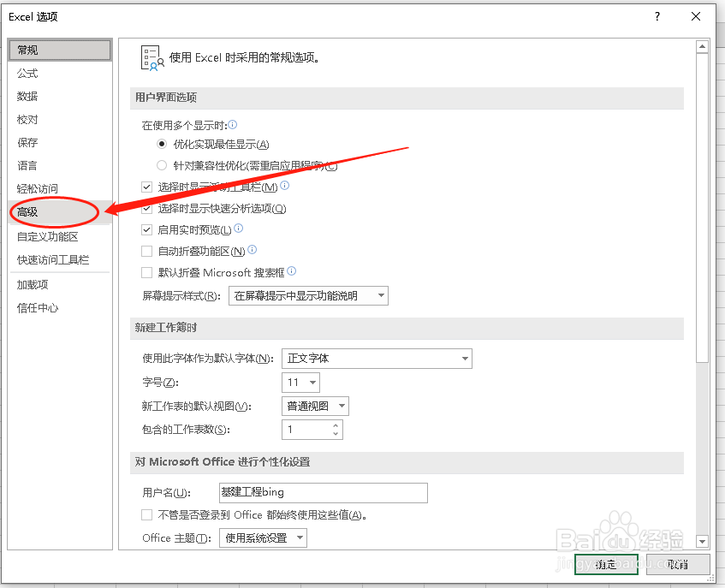This screenshot has width=725, height=588.
Task: Click the general options header icon
Action: (x=152, y=58)
